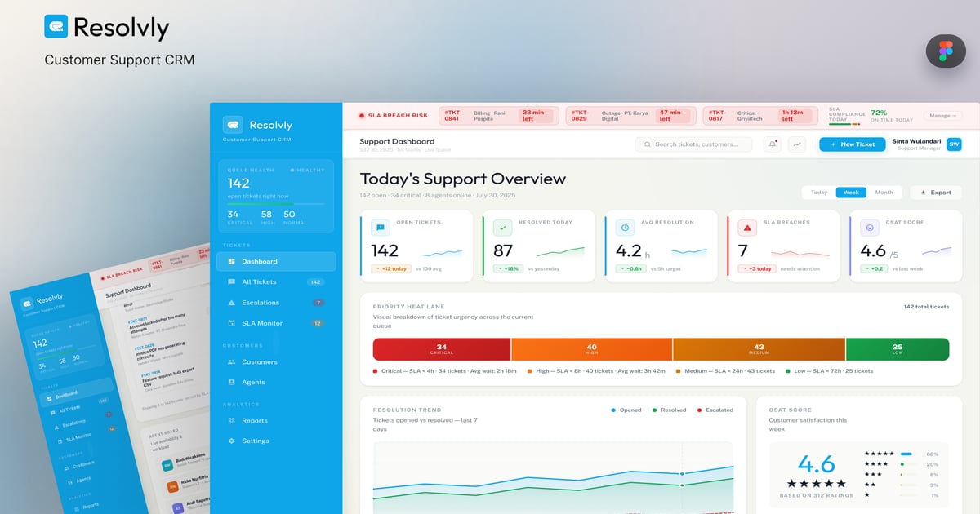This screenshot has width=980, height=514.
Task: Open Customers in the front sidebar
Action: pyautogui.click(x=276, y=361)
